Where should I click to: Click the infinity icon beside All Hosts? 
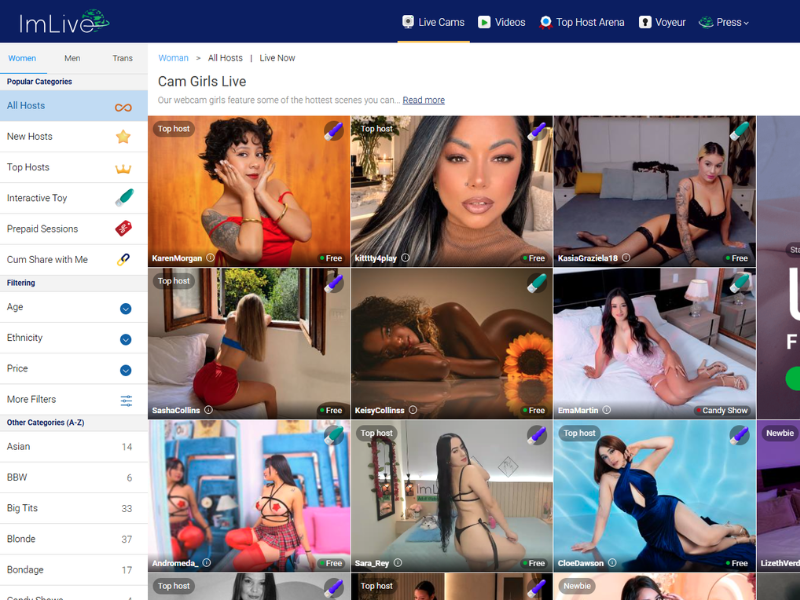[x=123, y=107]
